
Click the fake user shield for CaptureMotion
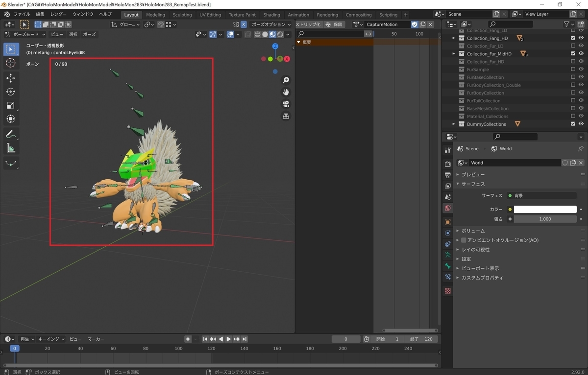tap(415, 24)
